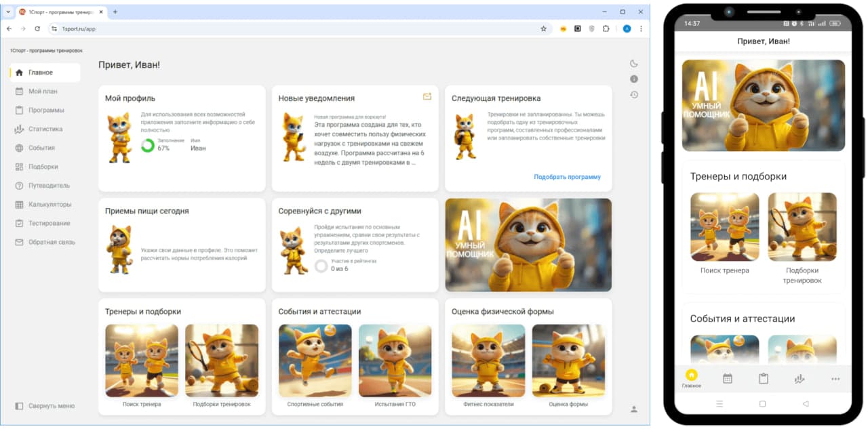Open Статистика in the sidebar
Image resolution: width=868 pixels, height=429 pixels.
(44, 129)
